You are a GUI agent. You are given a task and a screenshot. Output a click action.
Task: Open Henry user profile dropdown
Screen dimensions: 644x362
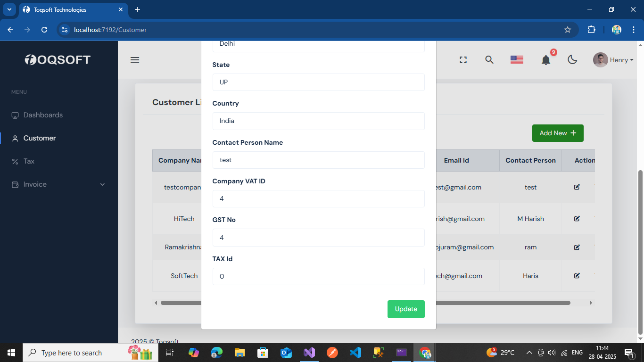613,60
